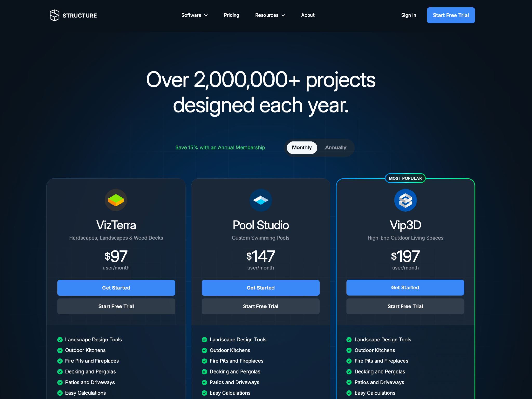532x399 pixels.
Task: Expand the Resources menu chevron
Action: coord(283,15)
